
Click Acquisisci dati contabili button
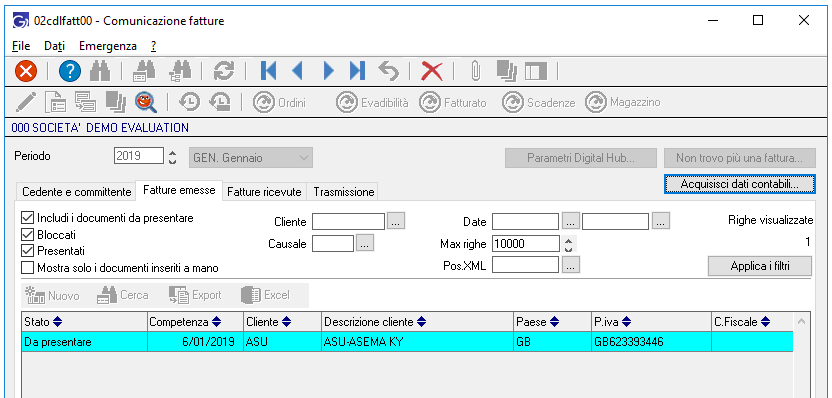tap(740, 184)
